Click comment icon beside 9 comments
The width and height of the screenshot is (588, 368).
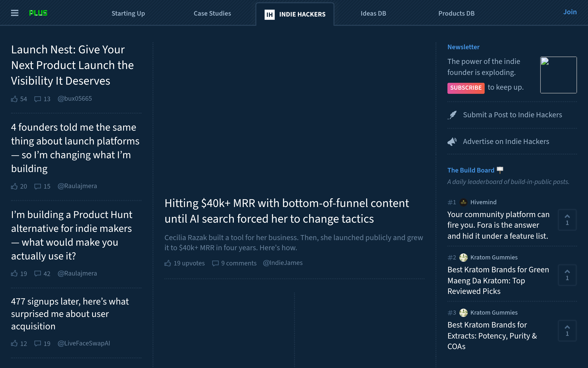tap(215, 263)
